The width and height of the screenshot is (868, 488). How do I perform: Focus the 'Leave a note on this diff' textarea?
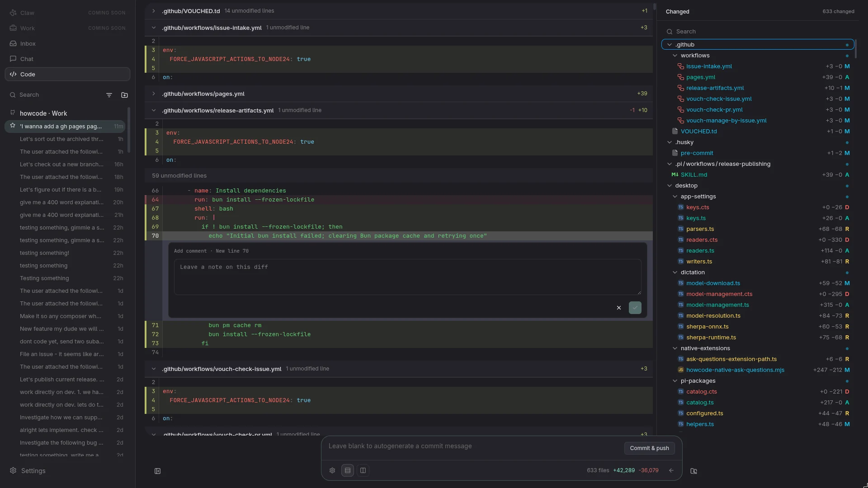point(407,277)
